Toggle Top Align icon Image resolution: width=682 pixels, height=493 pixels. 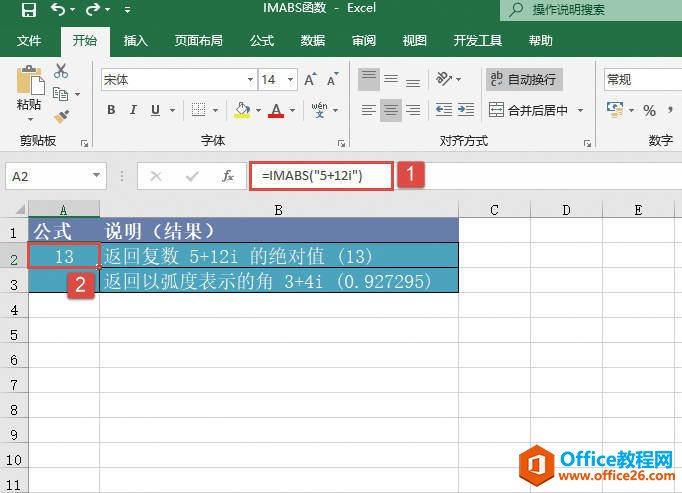point(369,79)
